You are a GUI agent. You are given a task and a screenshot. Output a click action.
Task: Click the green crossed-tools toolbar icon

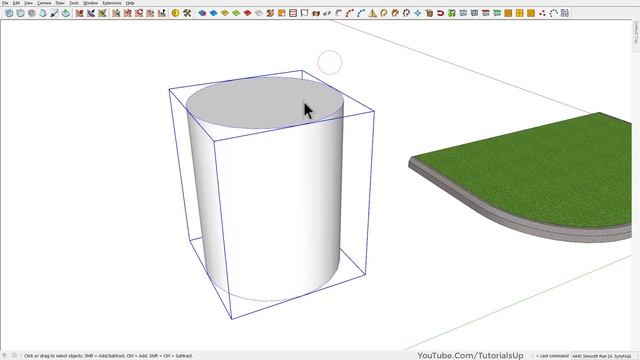point(187,13)
